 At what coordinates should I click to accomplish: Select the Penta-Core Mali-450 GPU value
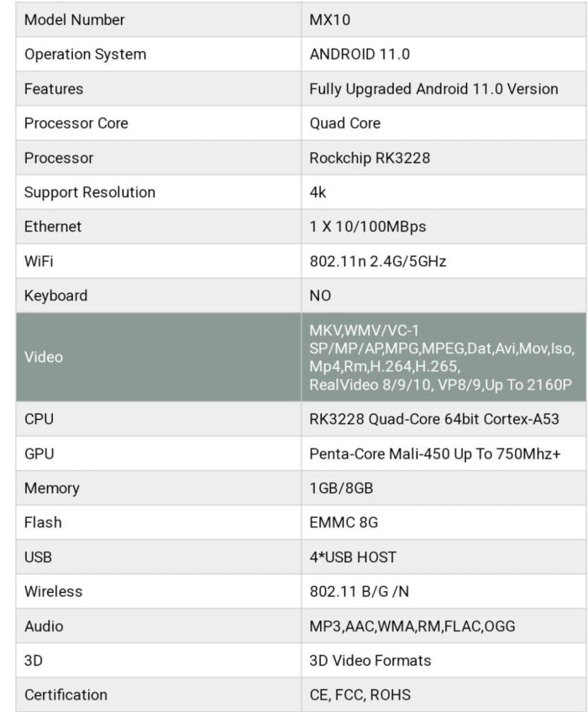tap(434, 453)
